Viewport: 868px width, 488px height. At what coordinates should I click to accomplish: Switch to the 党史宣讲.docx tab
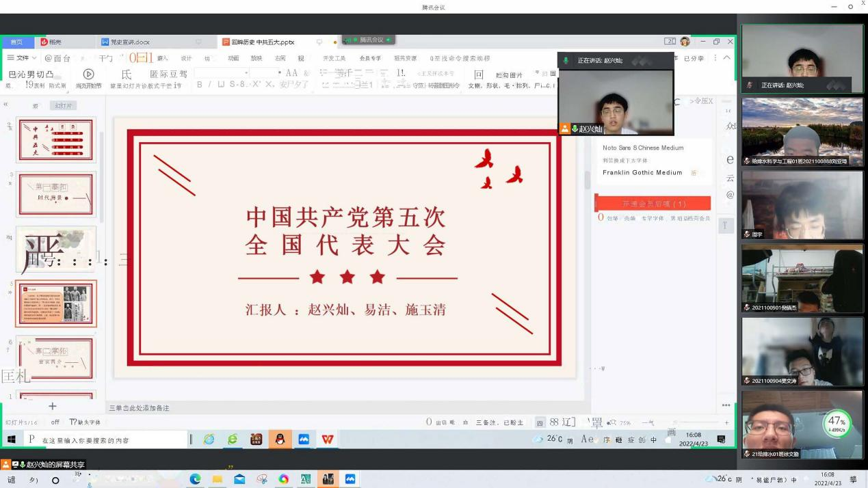point(130,42)
